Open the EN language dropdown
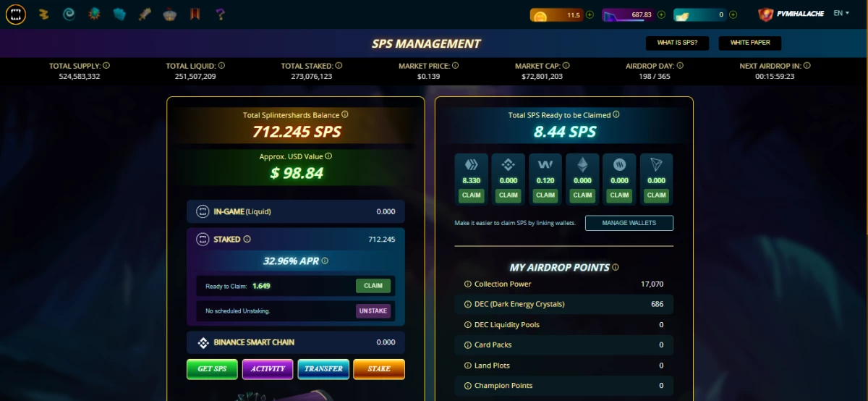 coord(841,14)
